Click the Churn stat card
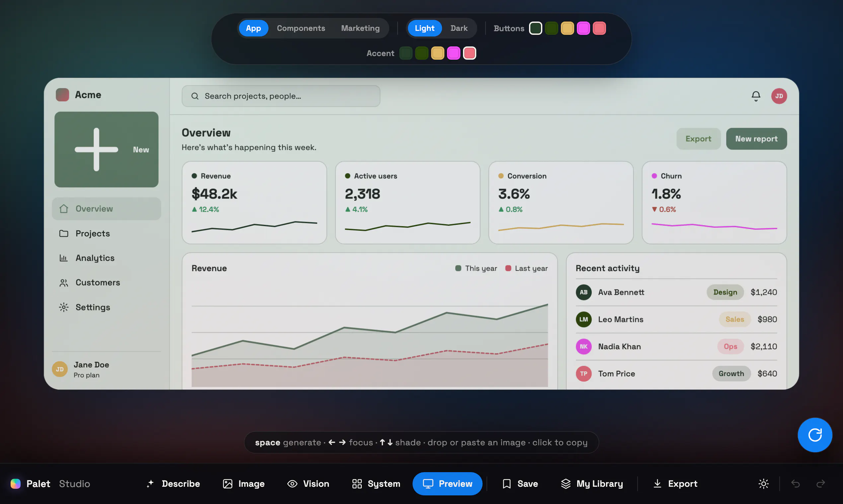This screenshot has height=504, width=843. tap(714, 203)
